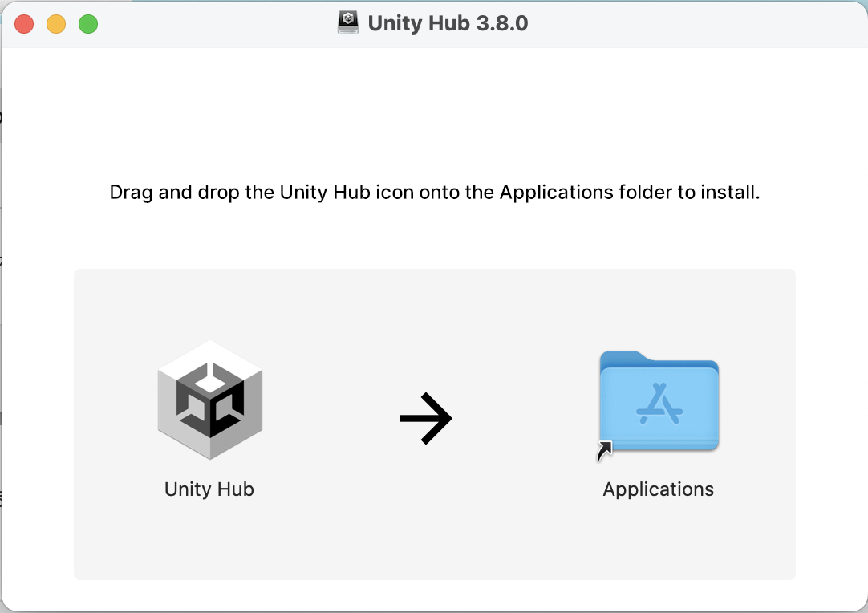Click the red close button
868x613 pixels.
[x=24, y=24]
